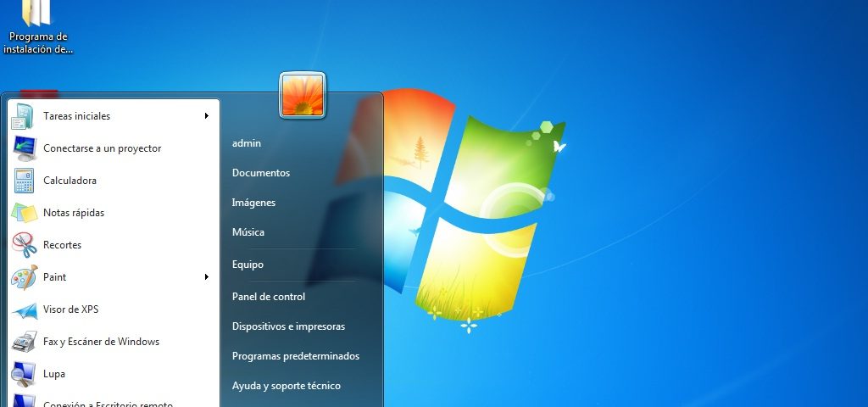Viewport: 868px width, 407px height.
Task: Open Documentos from the Start menu
Action: click(x=261, y=173)
